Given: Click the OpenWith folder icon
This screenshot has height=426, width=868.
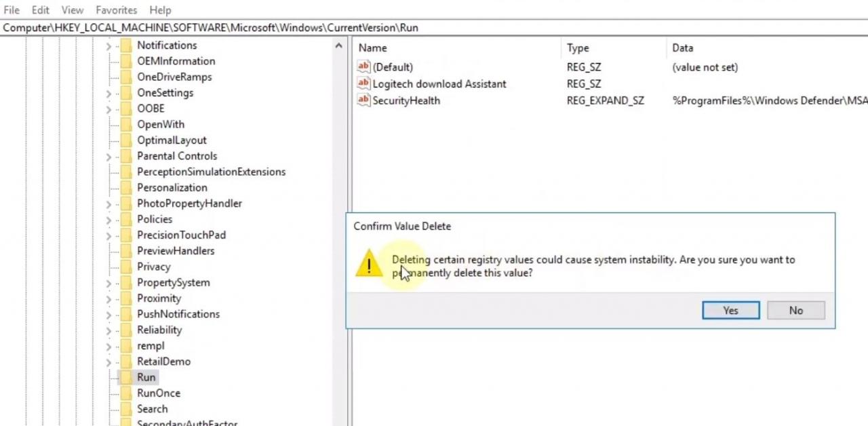Looking at the screenshot, I should (x=126, y=124).
